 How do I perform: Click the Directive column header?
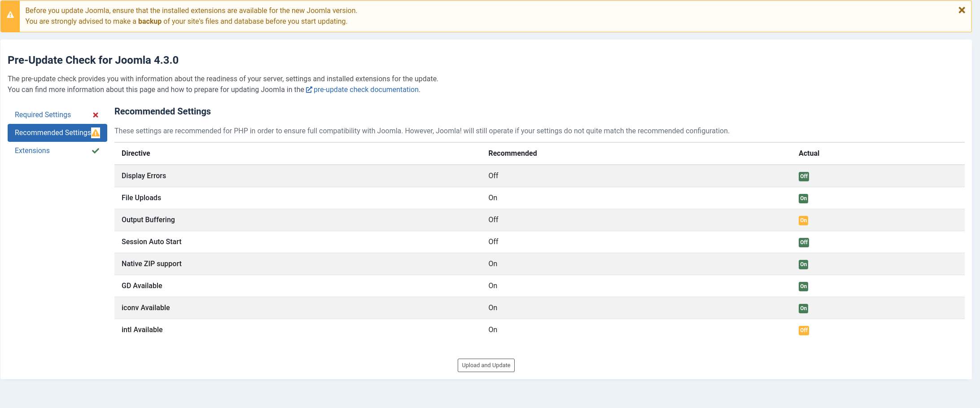point(136,154)
